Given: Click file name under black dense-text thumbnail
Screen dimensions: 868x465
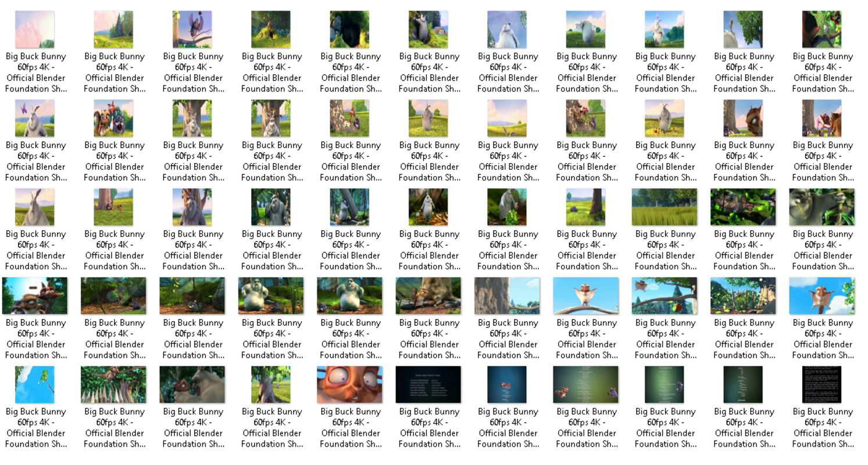Looking at the screenshot, I should pos(823,428).
